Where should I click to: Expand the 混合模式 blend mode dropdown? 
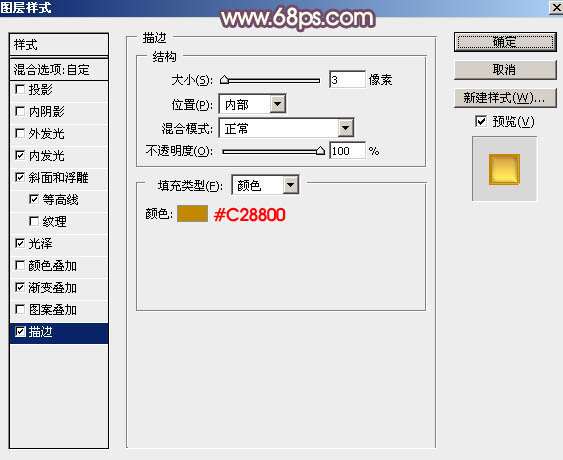(x=345, y=128)
